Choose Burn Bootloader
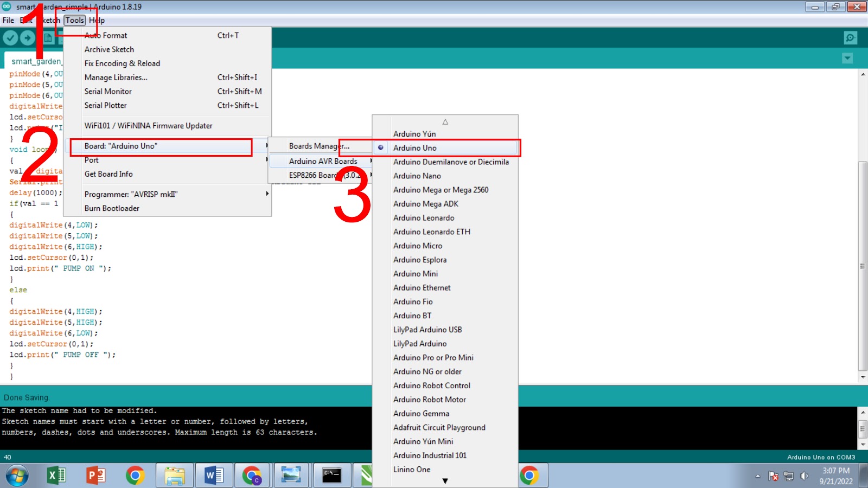Image resolution: width=868 pixels, height=488 pixels. point(168,208)
